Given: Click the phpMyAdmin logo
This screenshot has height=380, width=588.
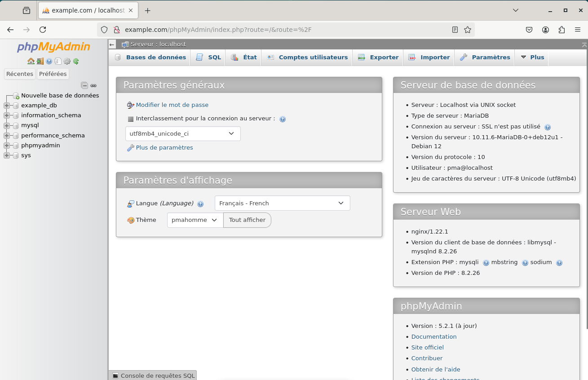Looking at the screenshot, I should tap(53, 47).
